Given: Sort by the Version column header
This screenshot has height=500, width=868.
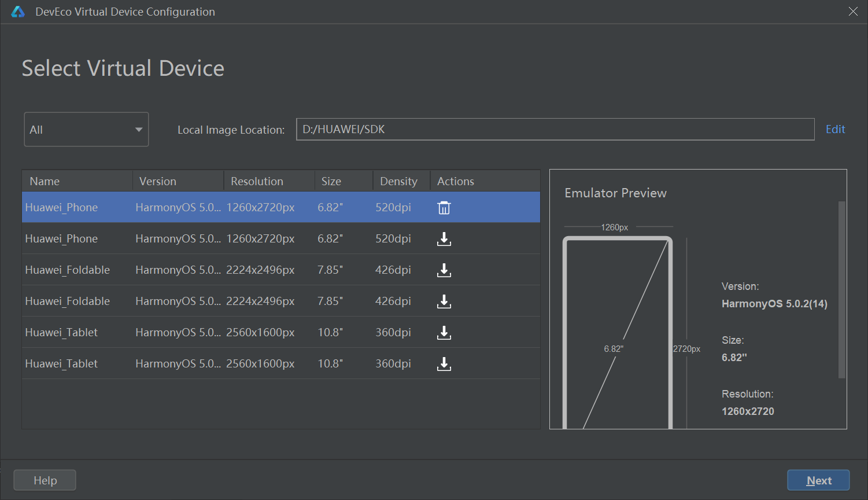Looking at the screenshot, I should point(178,181).
